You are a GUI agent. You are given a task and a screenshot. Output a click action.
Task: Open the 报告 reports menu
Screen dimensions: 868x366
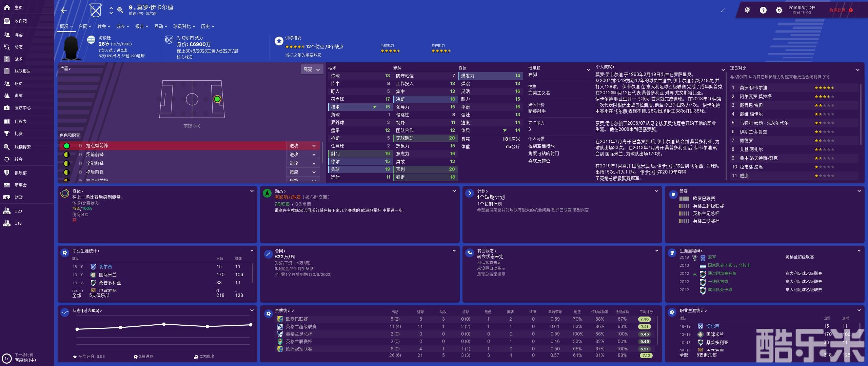pyautogui.click(x=142, y=26)
